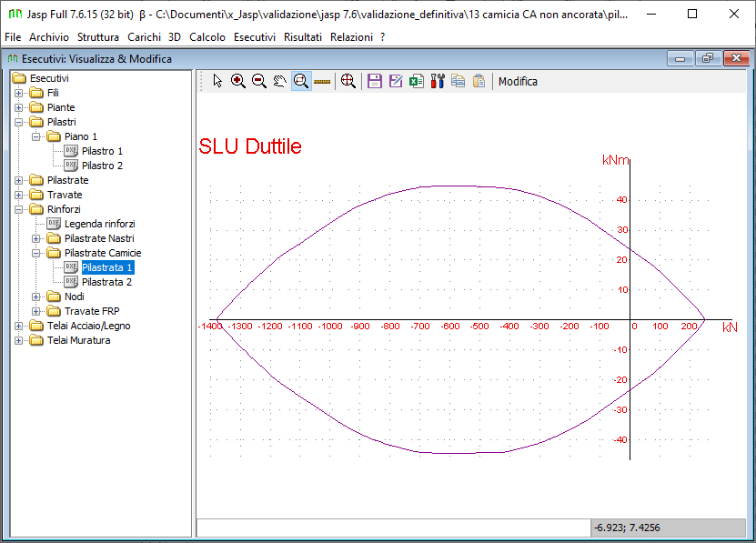Select Pilastrata 2 under Camicie

tap(106, 282)
